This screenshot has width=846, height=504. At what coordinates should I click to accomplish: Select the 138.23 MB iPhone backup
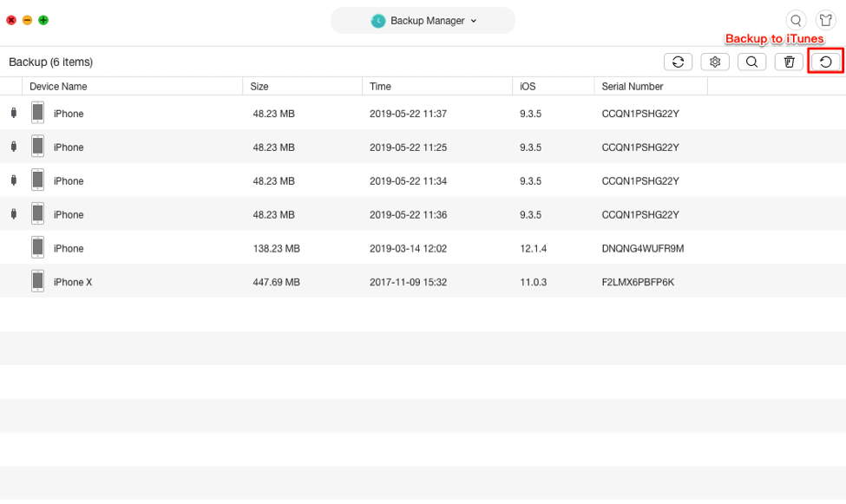click(x=423, y=248)
